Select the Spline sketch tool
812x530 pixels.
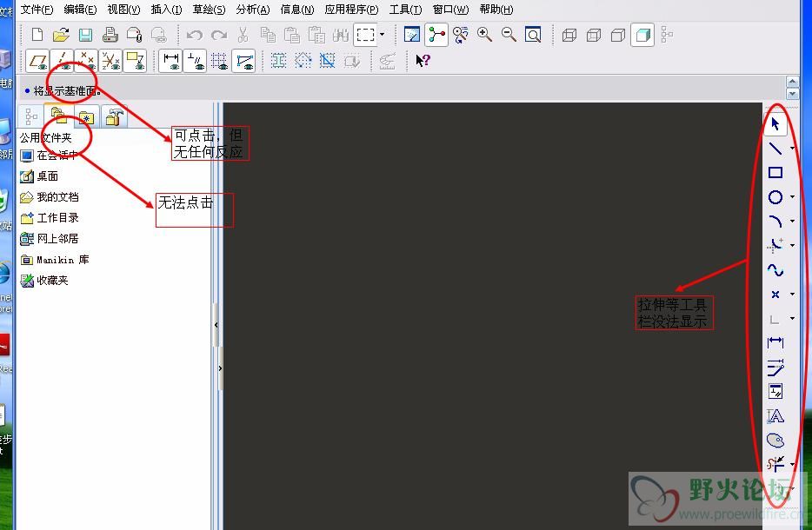click(775, 269)
